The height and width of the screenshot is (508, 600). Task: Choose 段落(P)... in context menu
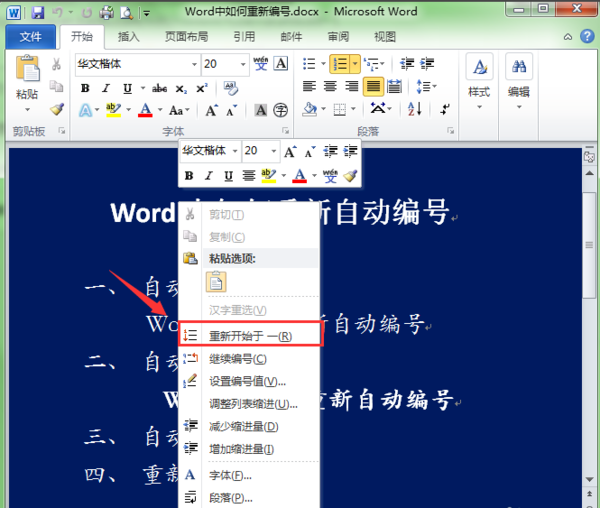249,498
